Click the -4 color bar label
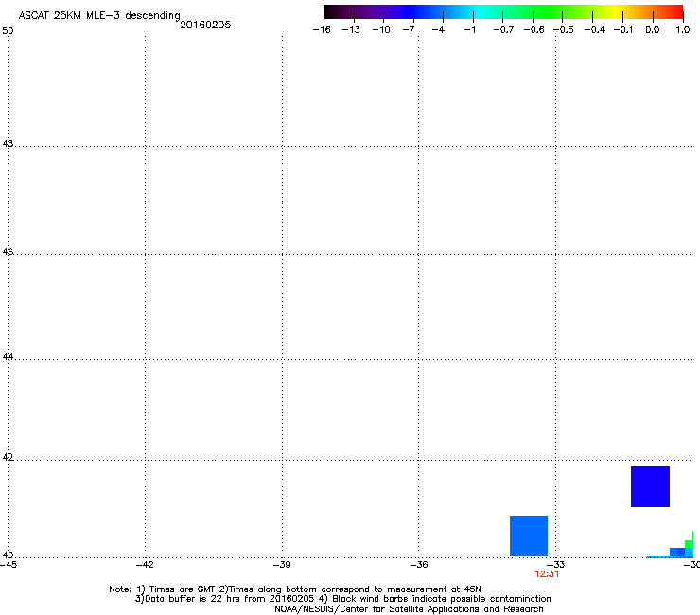Image resolution: width=700 pixels, height=615 pixels. pyautogui.click(x=438, y=30)
